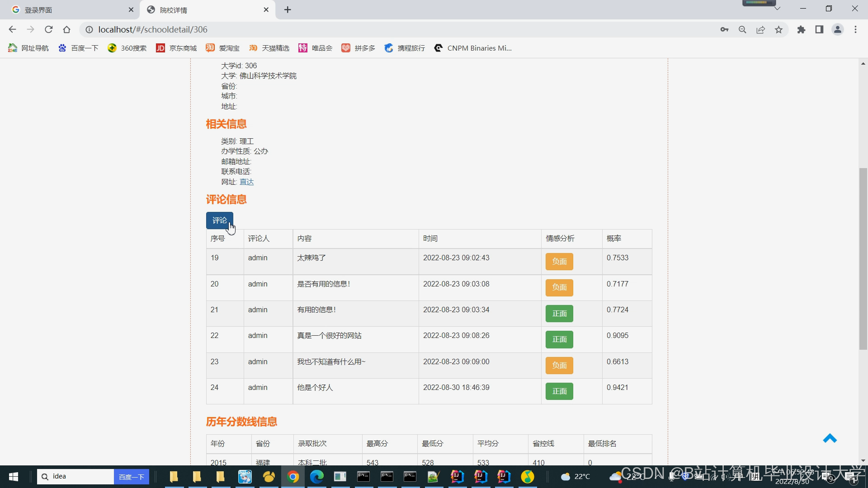
Task: Open the Chrome three-dot menu
Action: click(x=855, y=30)
